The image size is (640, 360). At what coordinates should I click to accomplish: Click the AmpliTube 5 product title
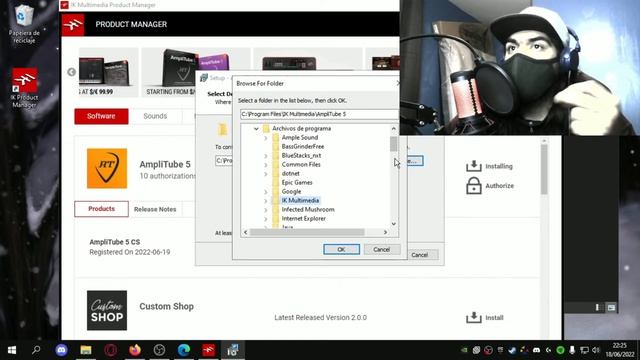[x=165, y=164]
